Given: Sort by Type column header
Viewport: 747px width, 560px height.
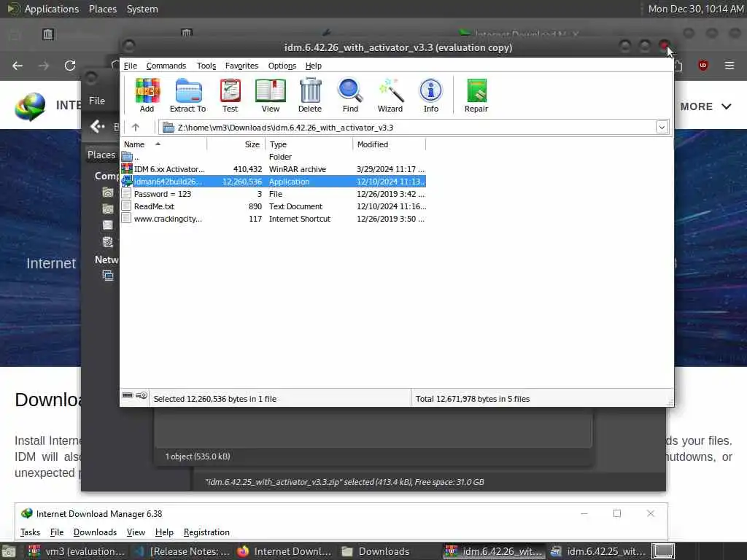Looking at the screenshot, I should point(309,144).
